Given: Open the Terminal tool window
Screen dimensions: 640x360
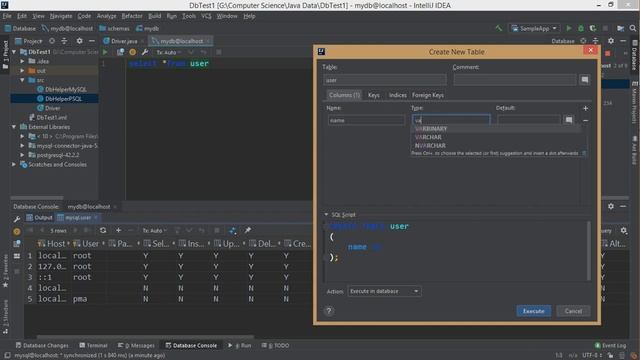Looking at the screenshot, I should (x=93, y=345).
